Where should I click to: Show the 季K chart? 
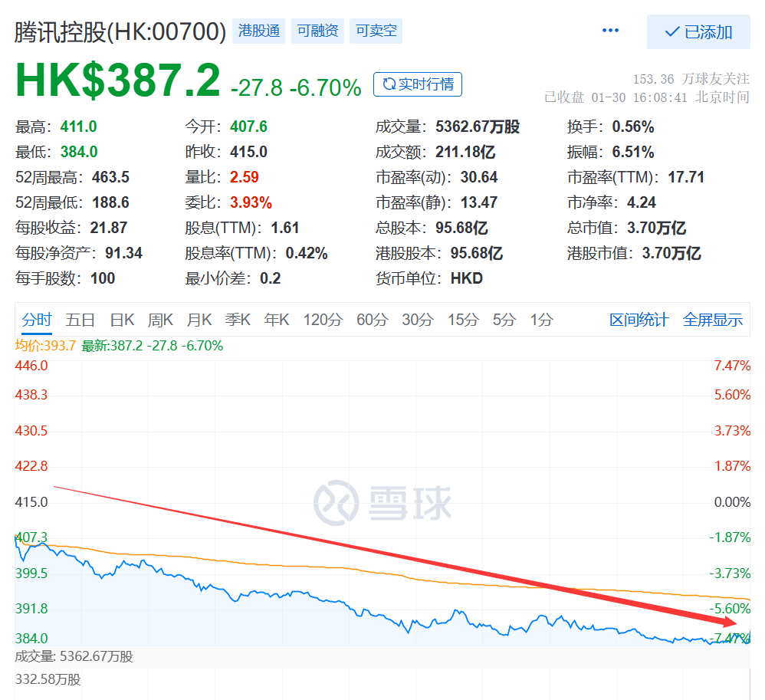(x=238, y=320)
